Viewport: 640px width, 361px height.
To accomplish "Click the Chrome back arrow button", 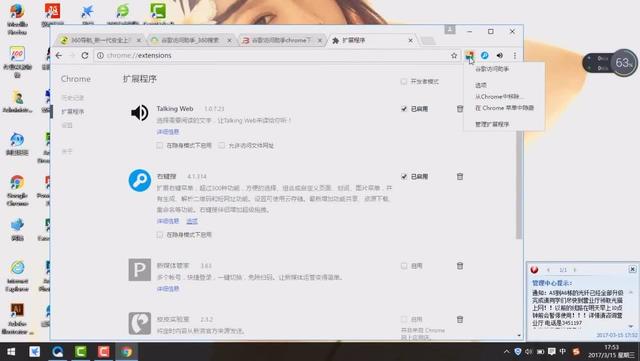I will point(59,55).
